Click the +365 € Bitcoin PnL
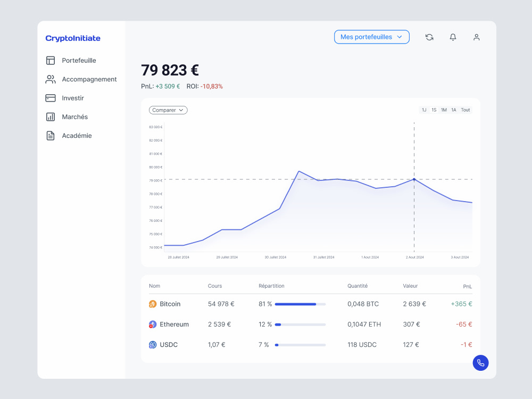532x399 pixels. pos(461,304)
